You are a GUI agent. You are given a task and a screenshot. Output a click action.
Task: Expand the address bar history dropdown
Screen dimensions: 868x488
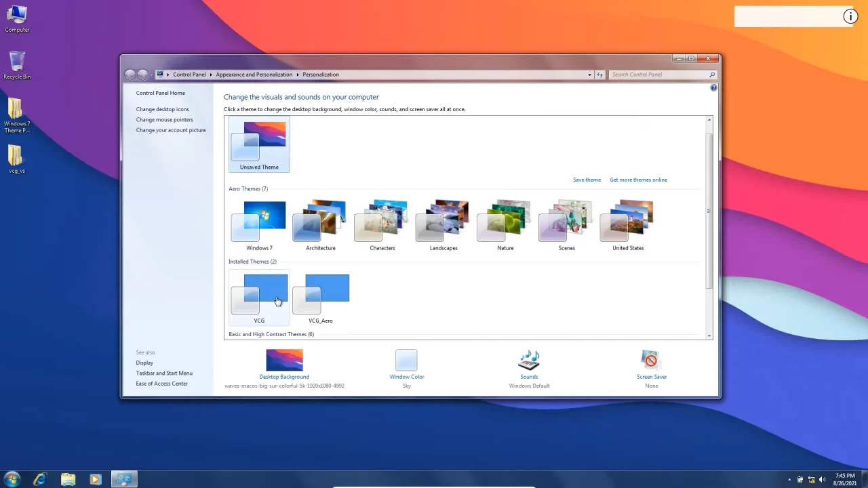tap(589, 75)
